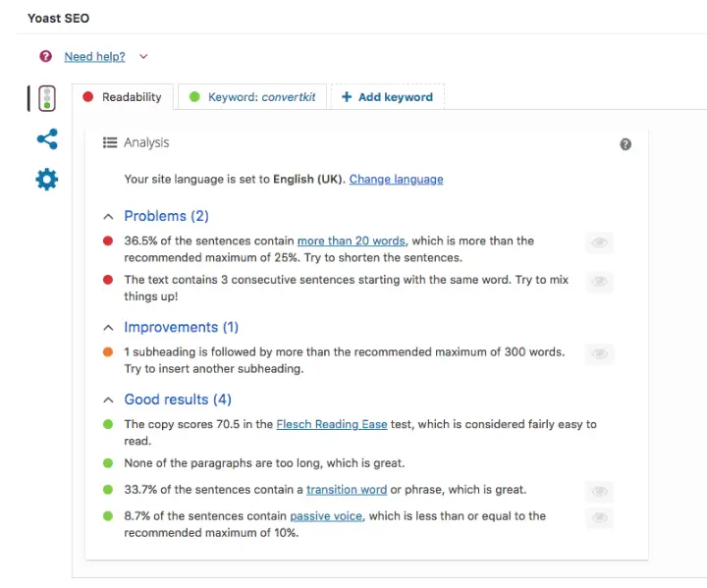707x588 pixels.
Task: Open the Flesch Reading Ease link
Action: (332, 425)
